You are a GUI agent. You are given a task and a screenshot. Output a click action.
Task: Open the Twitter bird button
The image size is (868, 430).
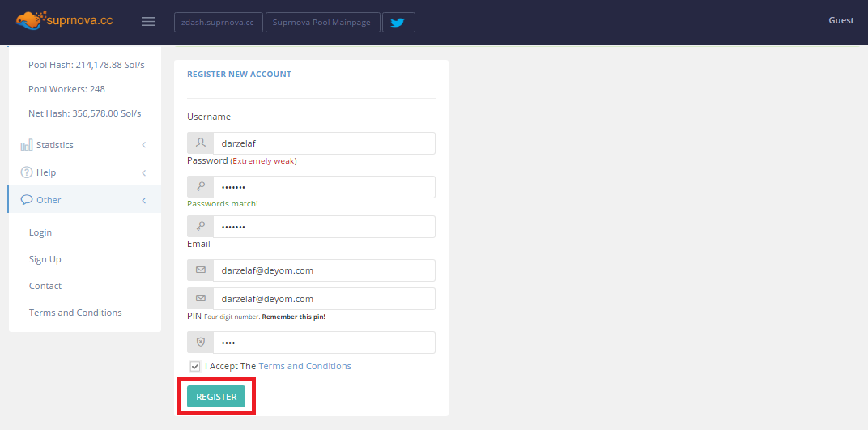coord(398,22)
